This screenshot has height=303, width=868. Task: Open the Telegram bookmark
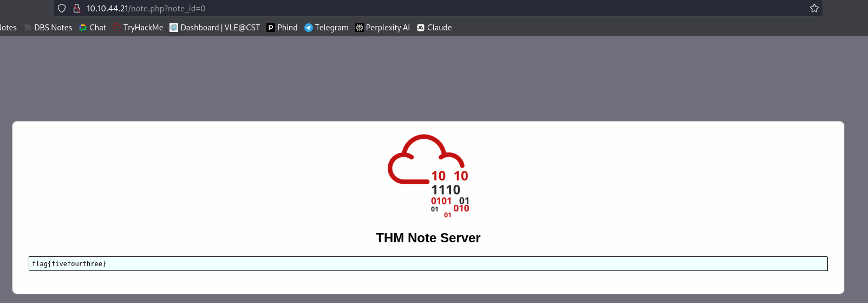click(327, 28)
